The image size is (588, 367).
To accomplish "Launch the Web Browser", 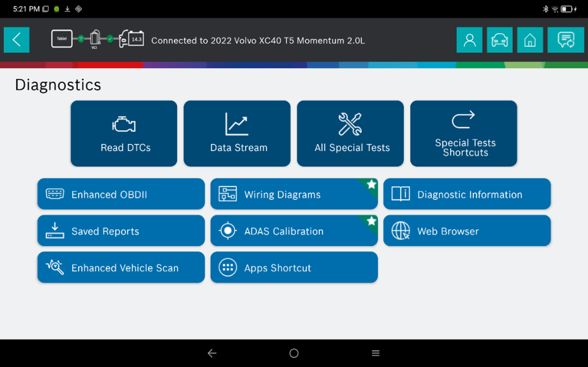I will [x=467, y=230].
